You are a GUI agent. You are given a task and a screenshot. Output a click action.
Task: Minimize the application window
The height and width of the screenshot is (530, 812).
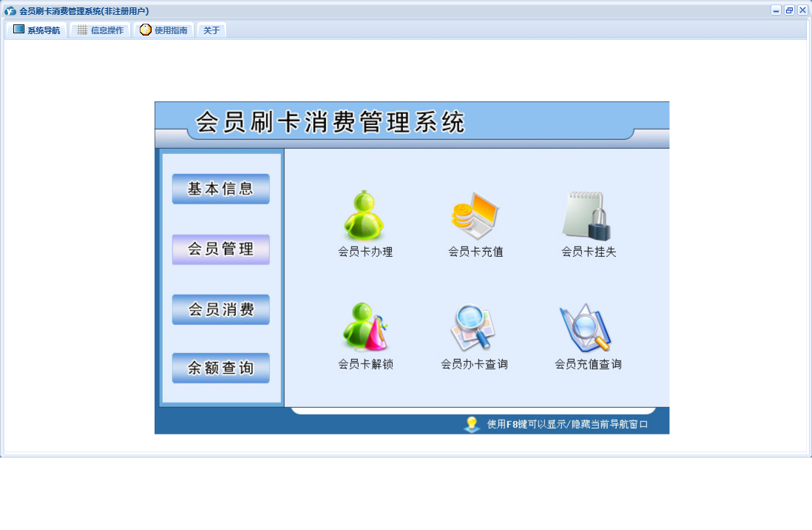pyautogui.click(x=776, y=10)
